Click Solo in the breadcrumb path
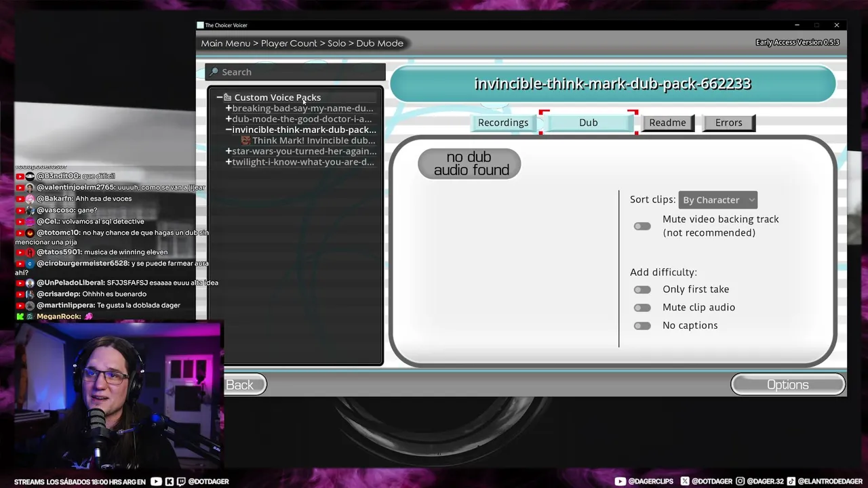The width and height of the screenshot is (868, 488). click(x=337, y=43)
